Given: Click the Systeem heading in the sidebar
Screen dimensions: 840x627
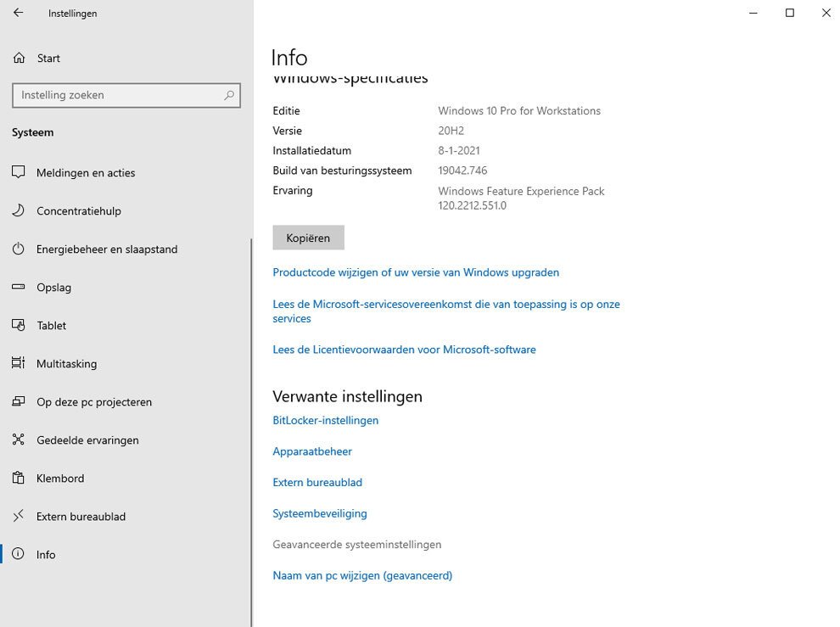Looking at the screenshot, I should (x=33, y=132).
